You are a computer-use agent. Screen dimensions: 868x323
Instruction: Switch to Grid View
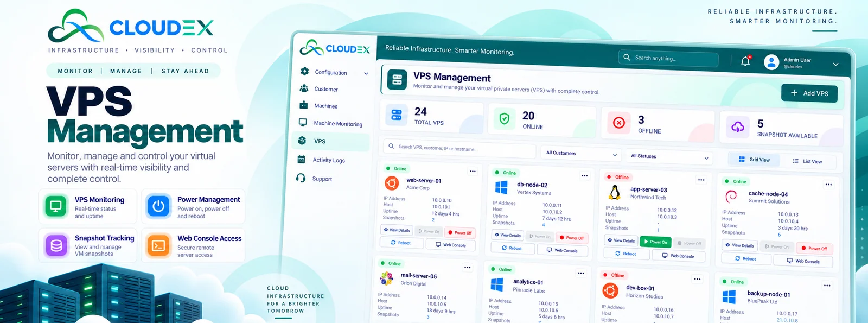point(754,160)
